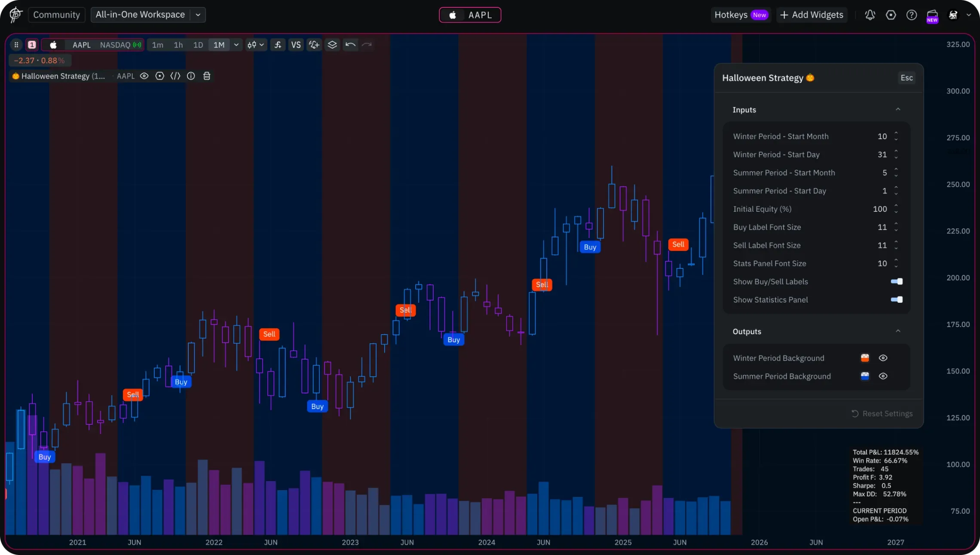
Task: Click the undo arrow in chart toolbar
Action: pyautogui.click(x=350, y=45)
